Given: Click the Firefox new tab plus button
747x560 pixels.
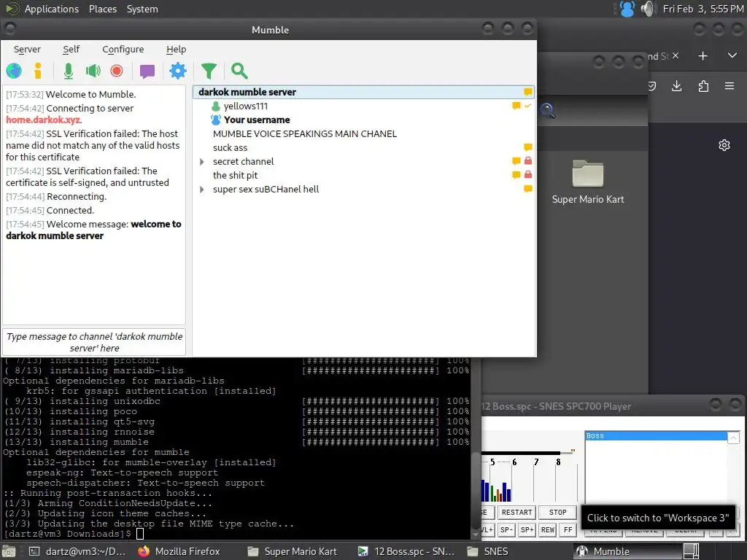Looking at the screenshot, I should click(x=703, y=56).
